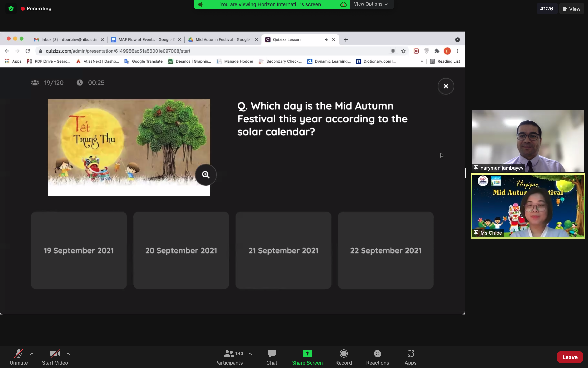
Task: Open the View Options dropdown
Action: pos(371,4)
